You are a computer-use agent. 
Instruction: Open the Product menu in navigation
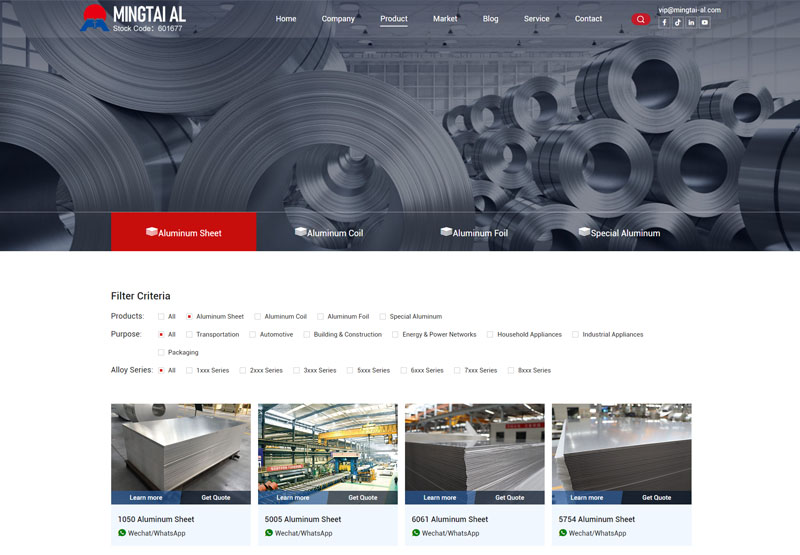coord(394,19)
